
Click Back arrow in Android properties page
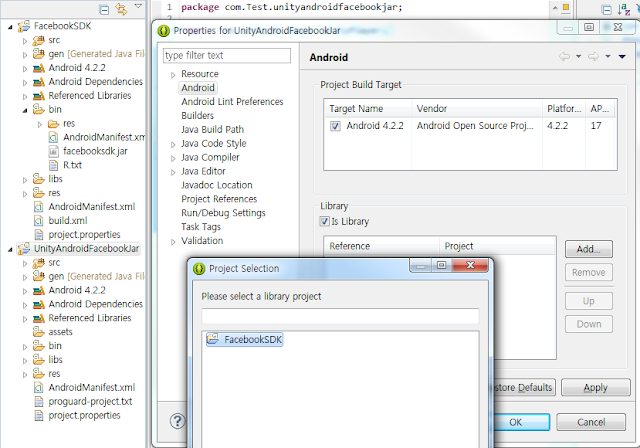[x=564, y=56]
